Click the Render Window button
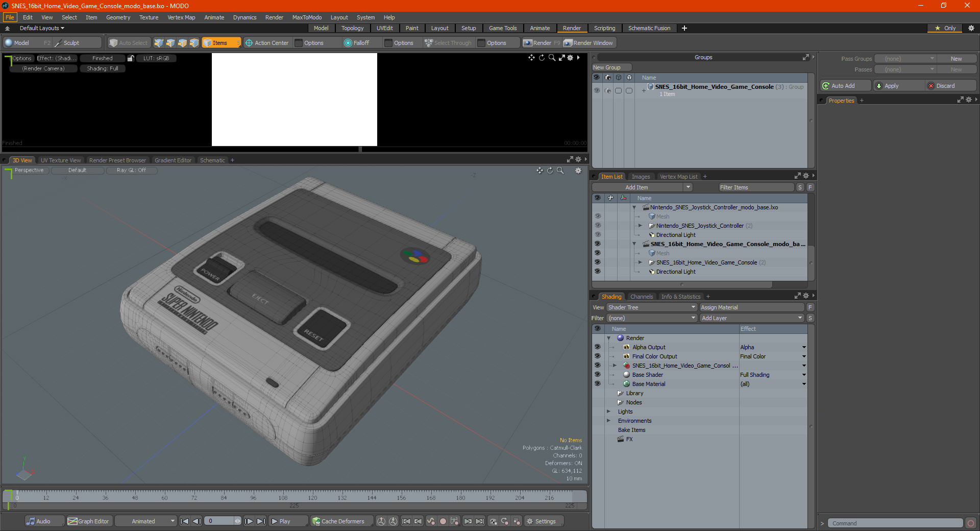The width and height of the screenshot is (980, 531). pos(589,43)
